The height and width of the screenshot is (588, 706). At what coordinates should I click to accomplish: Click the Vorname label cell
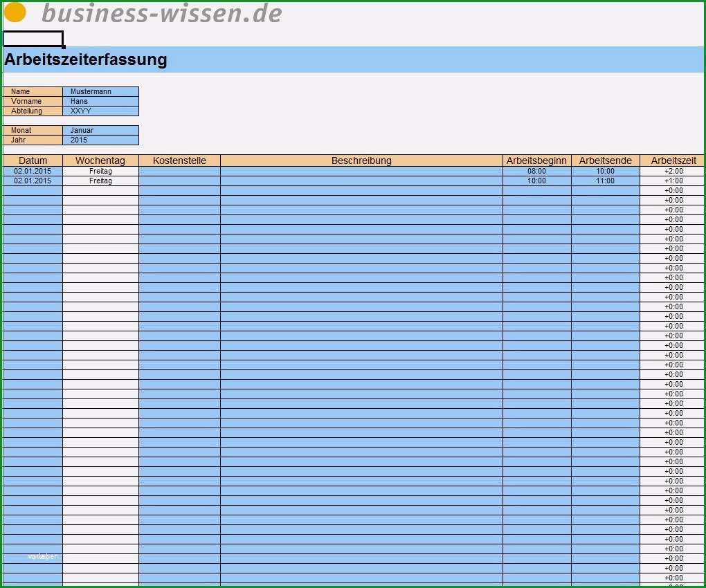tap(33, 101)
